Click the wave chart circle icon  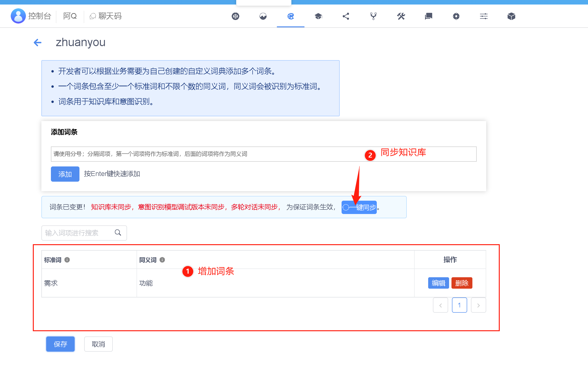263,16
